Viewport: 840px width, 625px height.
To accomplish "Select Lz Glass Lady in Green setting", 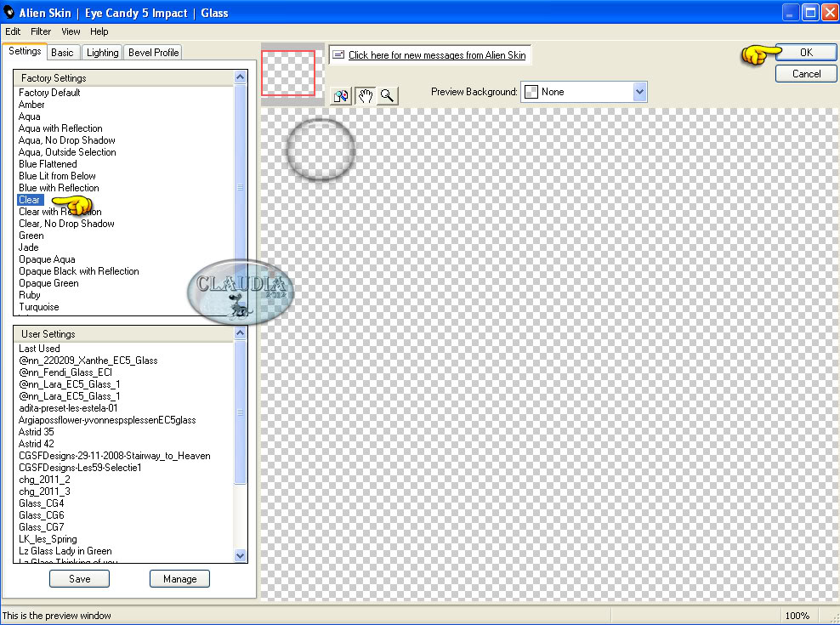I will click(65, 550).
